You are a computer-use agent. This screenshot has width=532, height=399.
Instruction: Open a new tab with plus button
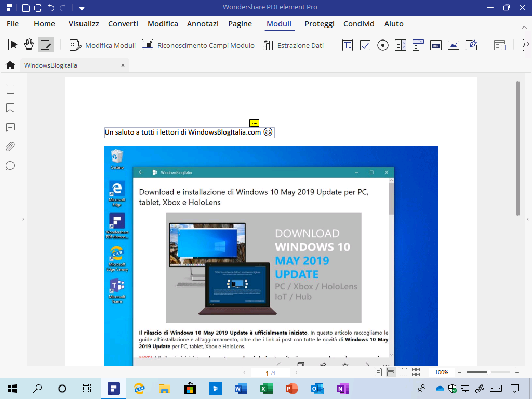click(136, 65)
